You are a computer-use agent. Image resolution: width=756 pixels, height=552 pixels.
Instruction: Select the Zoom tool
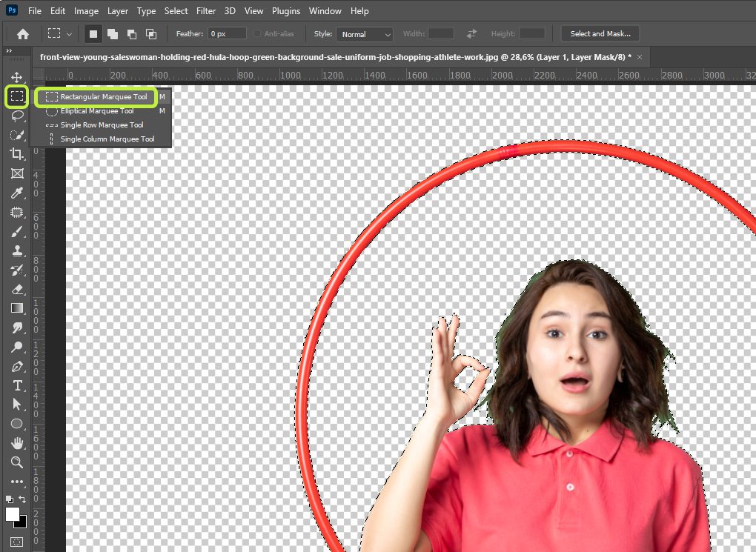(17, 462)
